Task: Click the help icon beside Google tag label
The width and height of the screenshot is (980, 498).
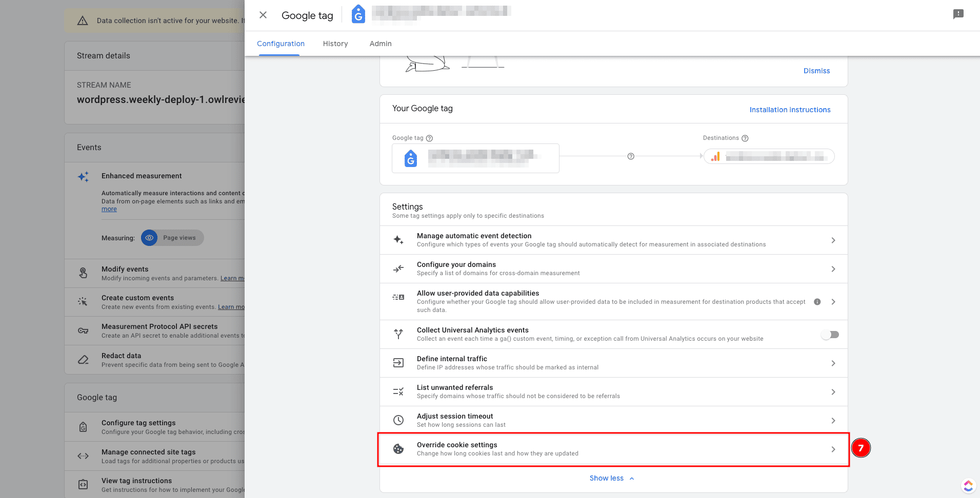Action: coord(430,138)
